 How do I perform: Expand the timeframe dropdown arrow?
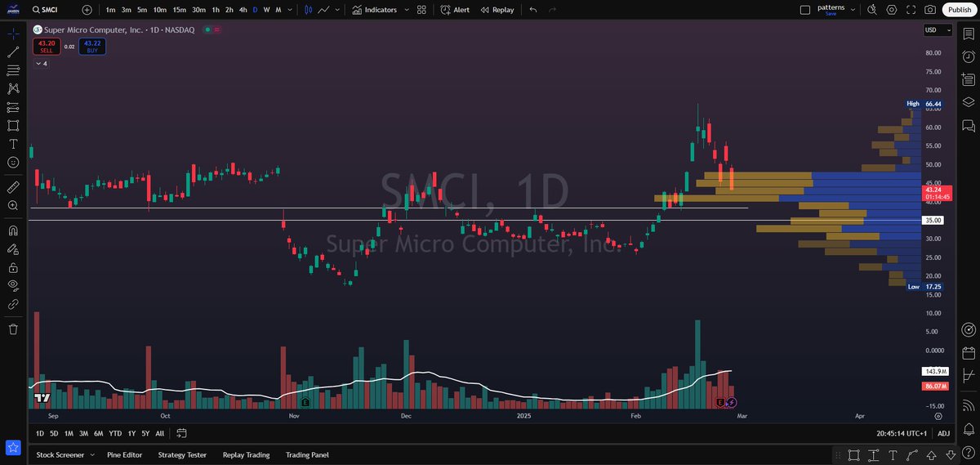(291, 10)
